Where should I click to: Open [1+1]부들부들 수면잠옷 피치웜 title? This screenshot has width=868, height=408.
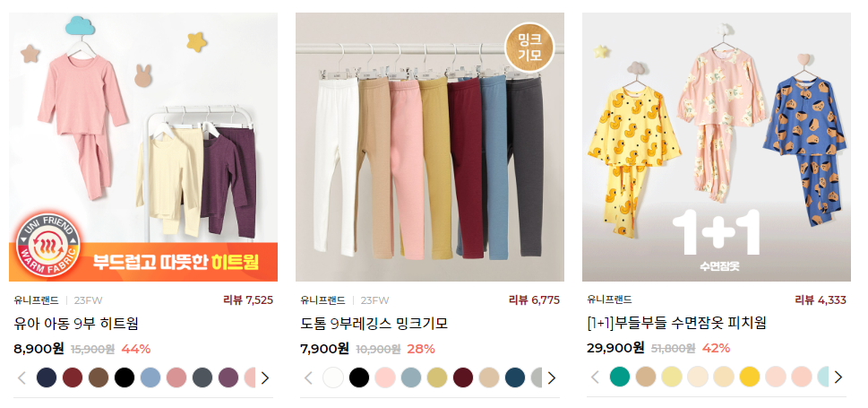tap(676, 323)
